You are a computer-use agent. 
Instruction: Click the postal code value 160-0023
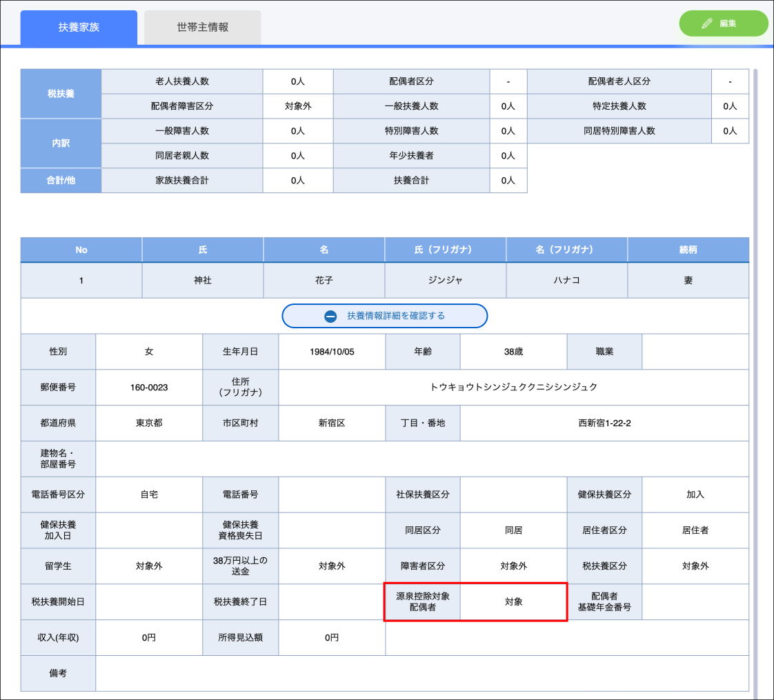click(149, 388)
